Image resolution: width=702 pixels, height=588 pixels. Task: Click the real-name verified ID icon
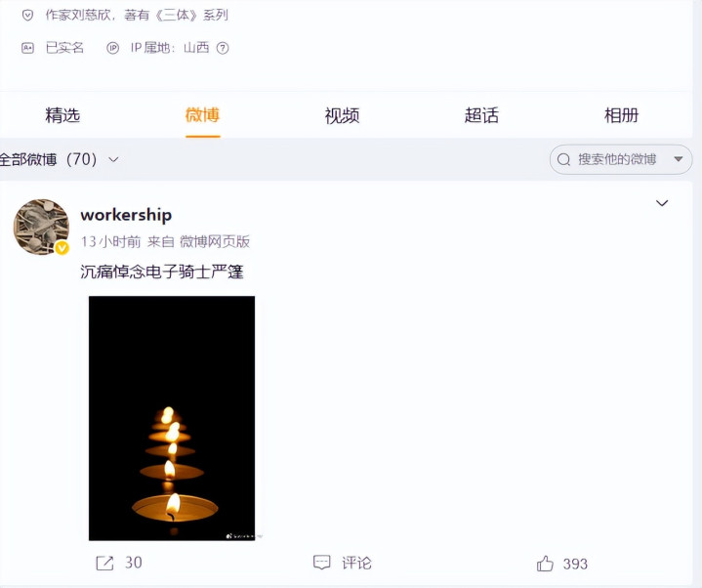click(x=27, y=48)
